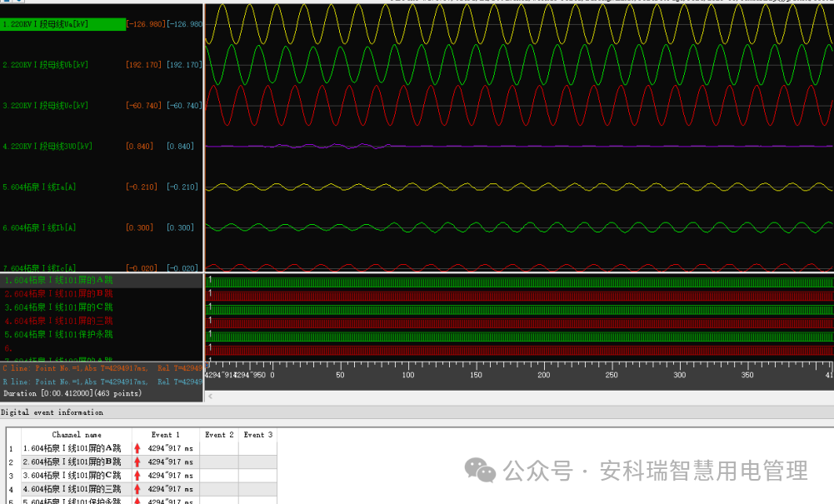Click the red arrow icon in row 2 (B跳)
Screen dimensions: 834x504
coord(137,462)
